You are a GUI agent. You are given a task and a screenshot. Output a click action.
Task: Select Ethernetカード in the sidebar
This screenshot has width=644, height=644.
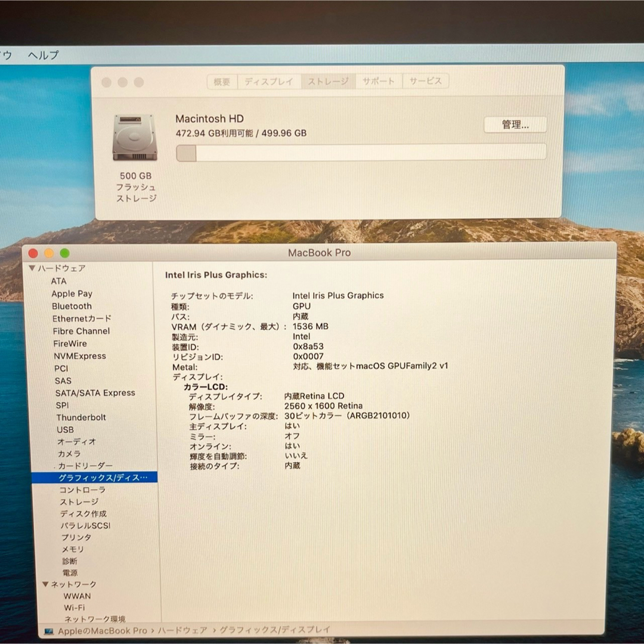click(82, 318)
